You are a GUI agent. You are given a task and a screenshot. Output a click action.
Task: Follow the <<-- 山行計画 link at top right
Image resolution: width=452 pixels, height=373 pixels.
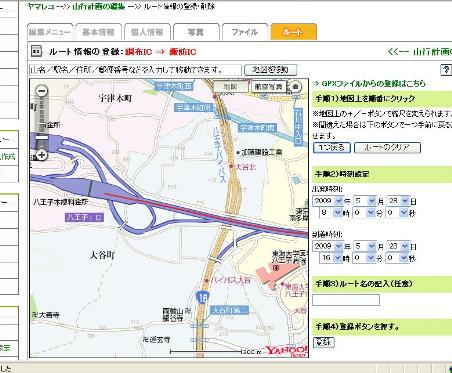click(420, 52)
